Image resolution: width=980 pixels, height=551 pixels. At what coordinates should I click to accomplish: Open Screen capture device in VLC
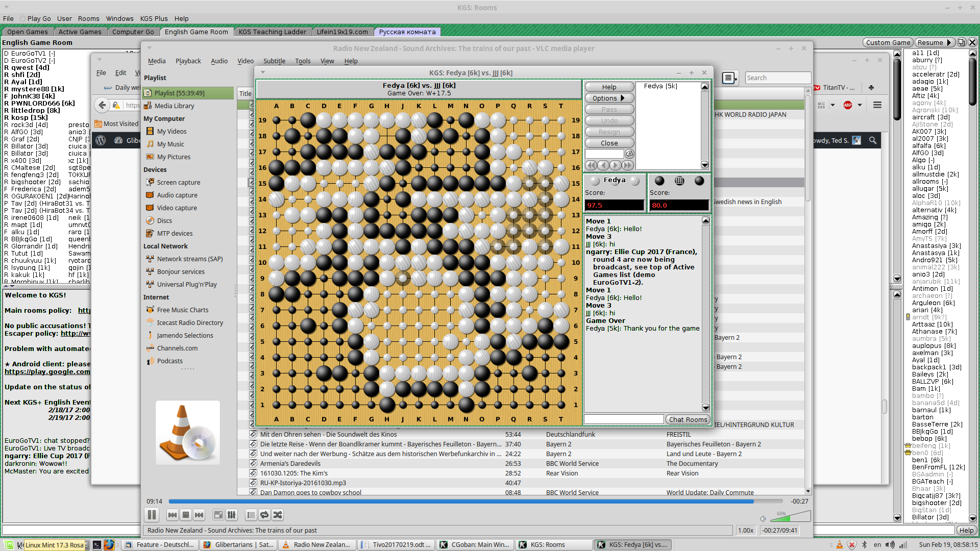pos(178,183)
